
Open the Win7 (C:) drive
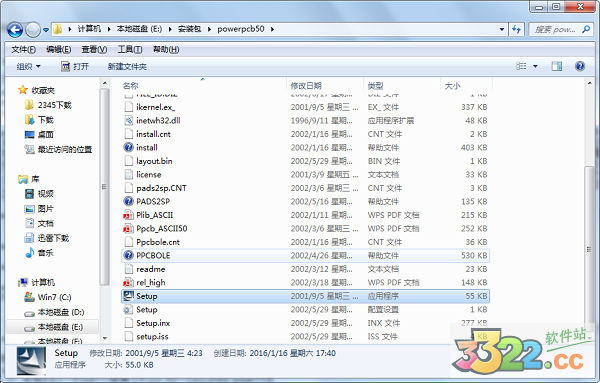click(48, 297)
